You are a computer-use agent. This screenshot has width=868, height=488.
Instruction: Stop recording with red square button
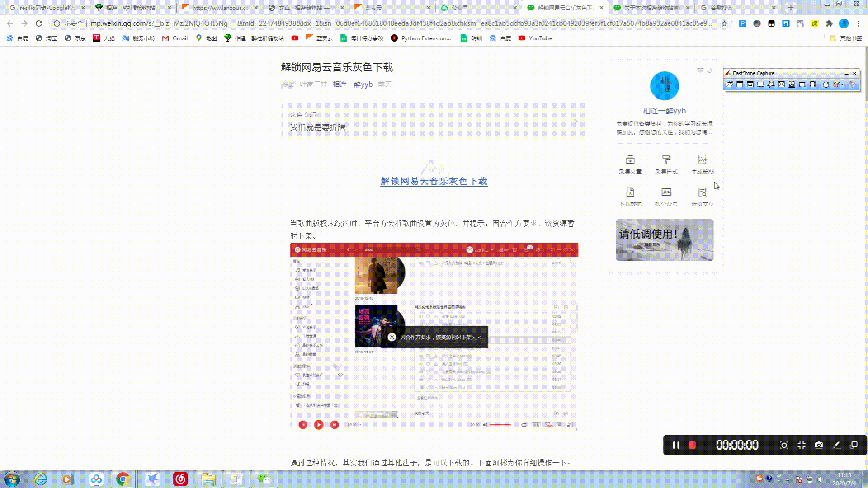pos(692,445)
